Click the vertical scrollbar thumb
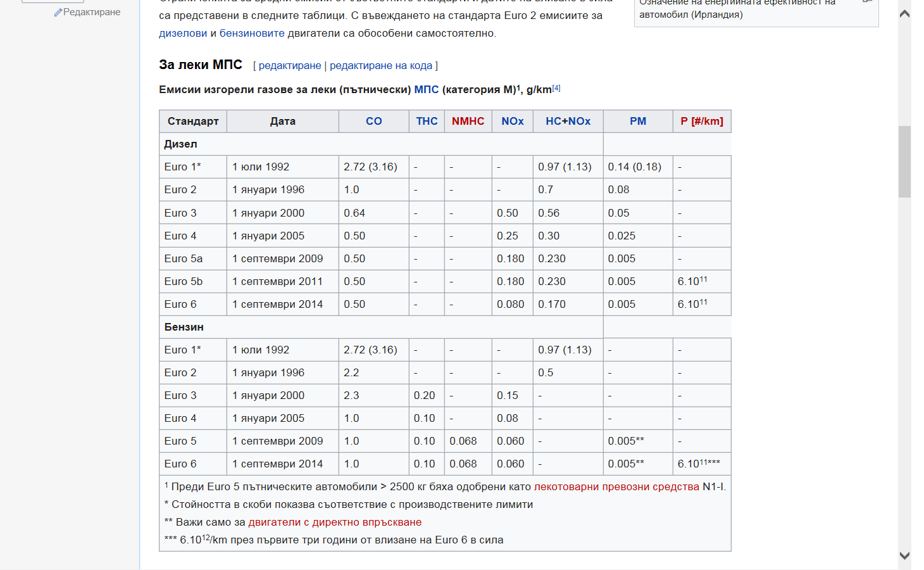 coord(904,161)
